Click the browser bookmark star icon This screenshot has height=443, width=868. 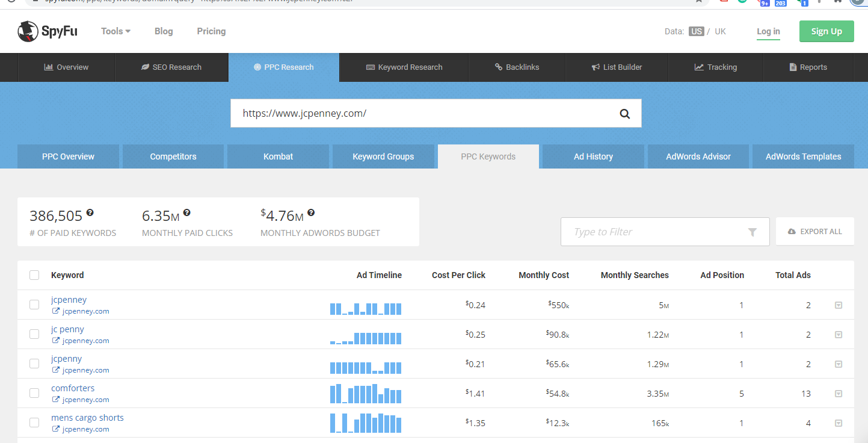(x=698, y=1)
